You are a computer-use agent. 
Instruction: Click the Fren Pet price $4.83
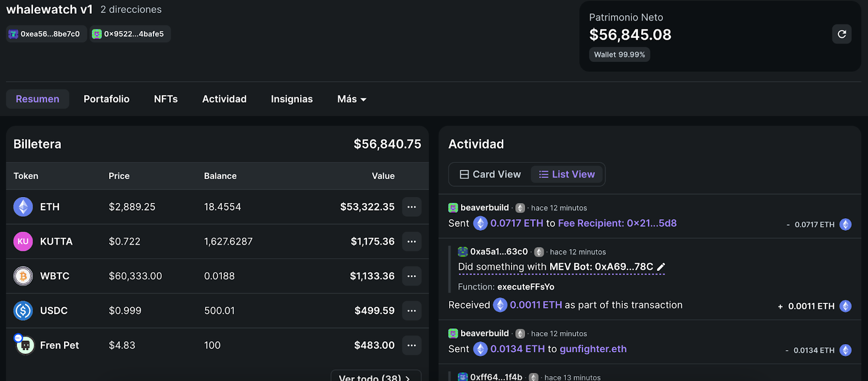tap(122, 345)
